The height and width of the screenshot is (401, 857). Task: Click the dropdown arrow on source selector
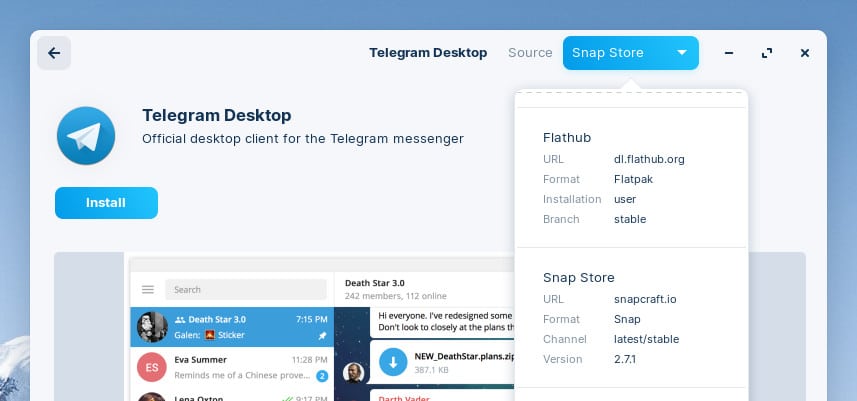tap(681, 53)
